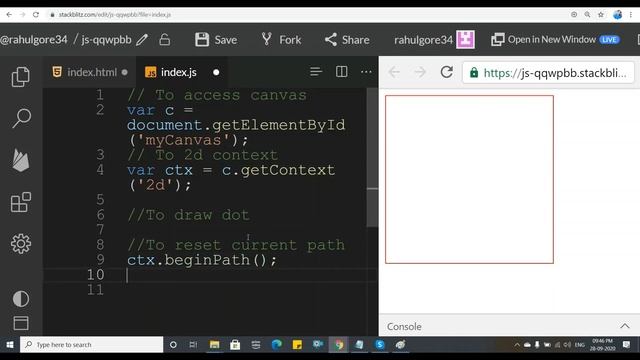Click the @rahulgore34 username link
The height and width of the screenshot is (360, 640).
point(34,40)
